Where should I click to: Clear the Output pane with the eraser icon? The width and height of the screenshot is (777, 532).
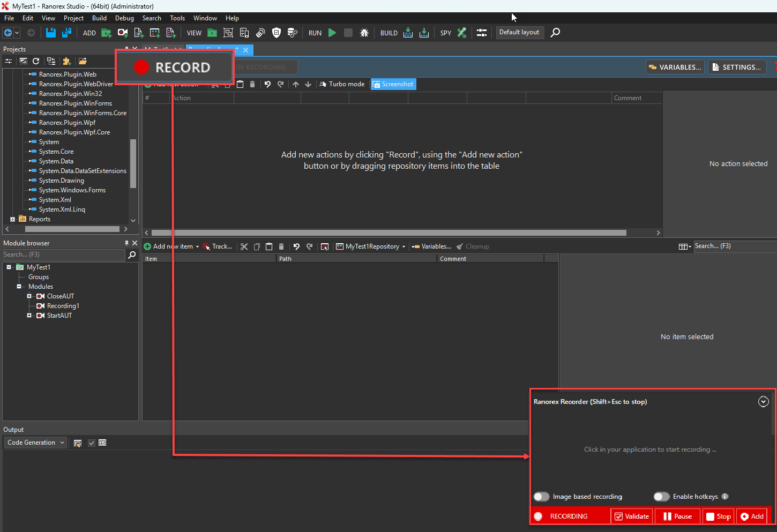pyautogui.click(x=78, y=443)
